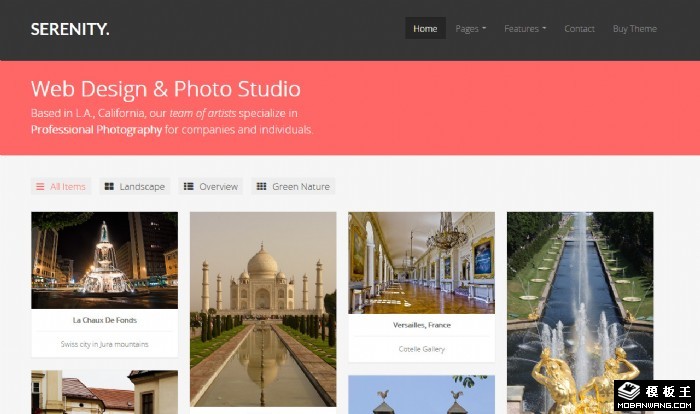The width and height of the screenshot is (700, 414).
Task: Click the grid icon beside Green Nature
Action: pyautogui.click(x=261, y=187)
